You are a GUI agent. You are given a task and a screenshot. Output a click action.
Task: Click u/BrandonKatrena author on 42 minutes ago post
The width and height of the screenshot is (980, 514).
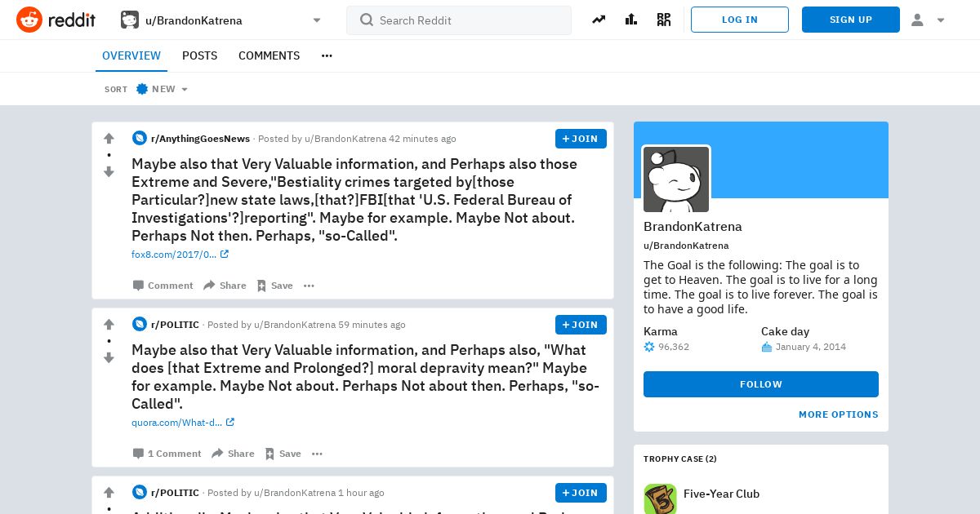click(345, 139)
